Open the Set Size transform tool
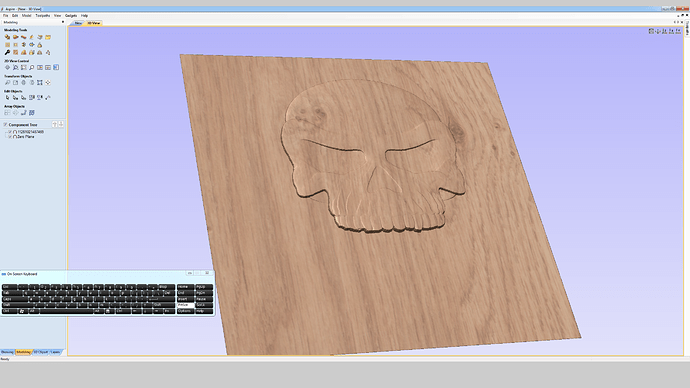 pyautogui.click(x=15, y=82)
